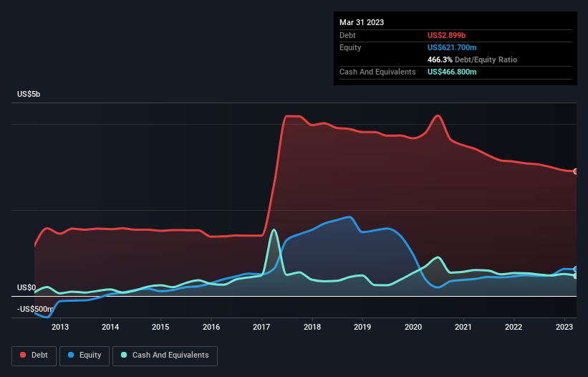This screenshot has height=377, width=588.
Task: Click the Equity row label in tooltip
Action: (x=350, y=47)
